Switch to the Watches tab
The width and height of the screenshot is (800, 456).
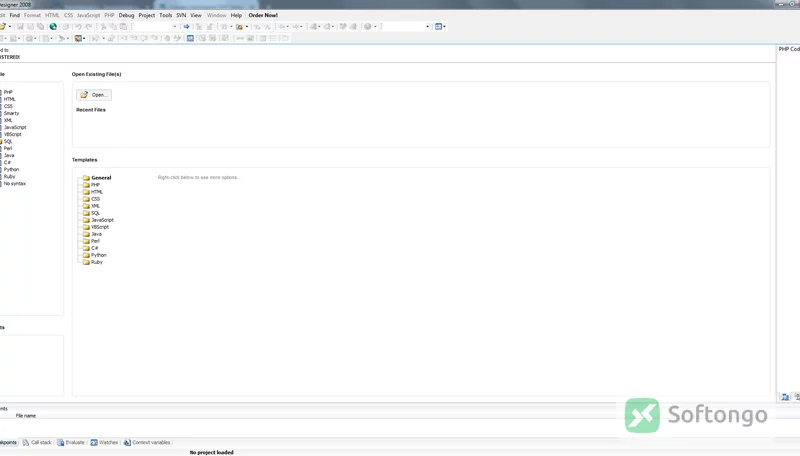(x=104, y=442)
